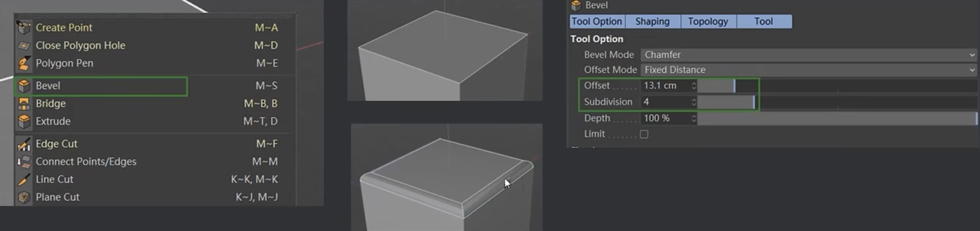Click the Extrude tool icon
This screenshot has height=231, width=980.
24,122
